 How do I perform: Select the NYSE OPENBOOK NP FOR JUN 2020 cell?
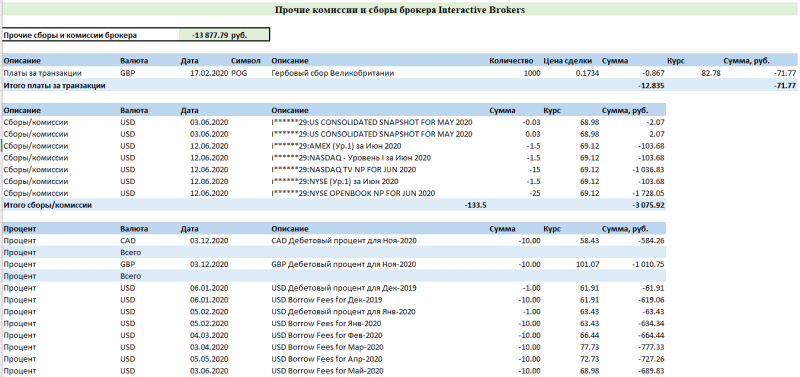click(353, 193)
